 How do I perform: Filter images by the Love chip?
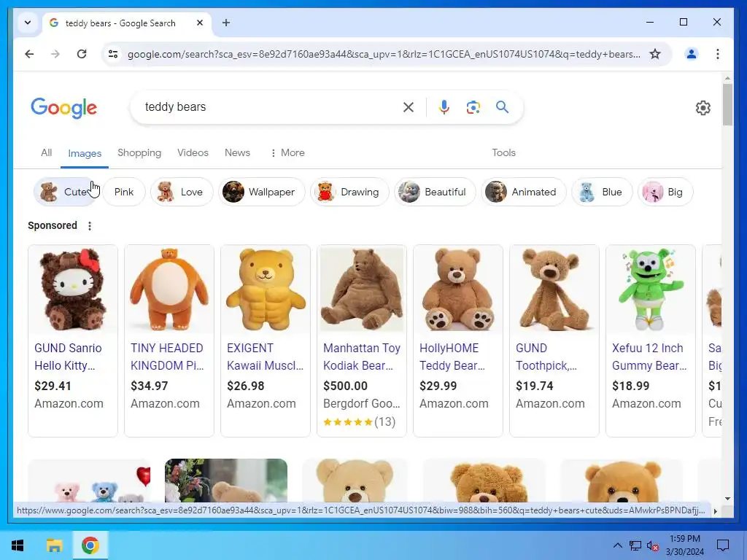coord(182,192)
